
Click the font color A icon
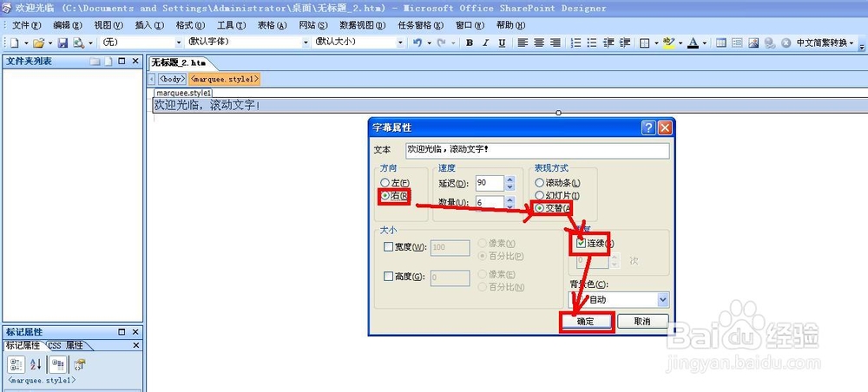pyautogui.click(x=693, y=42)
